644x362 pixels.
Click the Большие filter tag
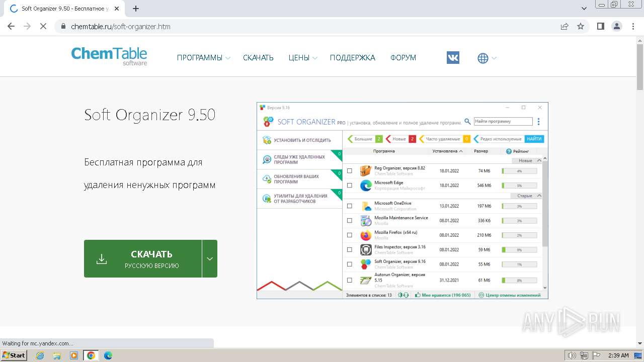click(365, 139)
